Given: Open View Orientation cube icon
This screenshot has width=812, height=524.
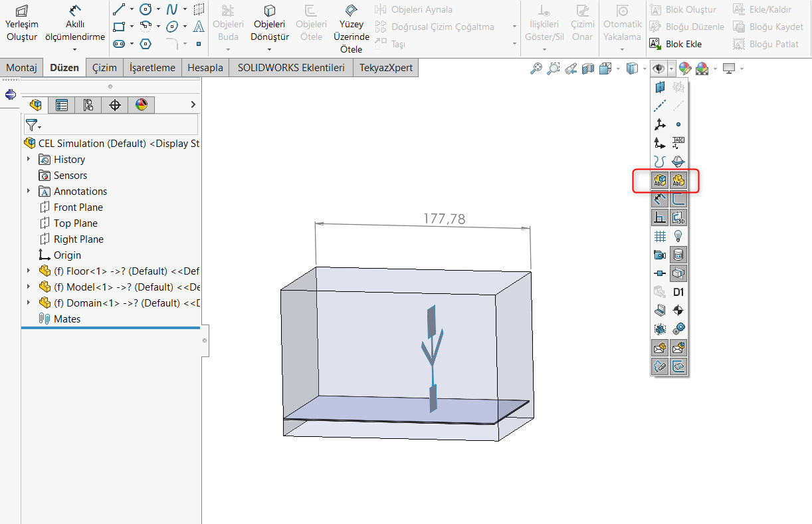Looking at the screenshot, I should pos(605,68).
